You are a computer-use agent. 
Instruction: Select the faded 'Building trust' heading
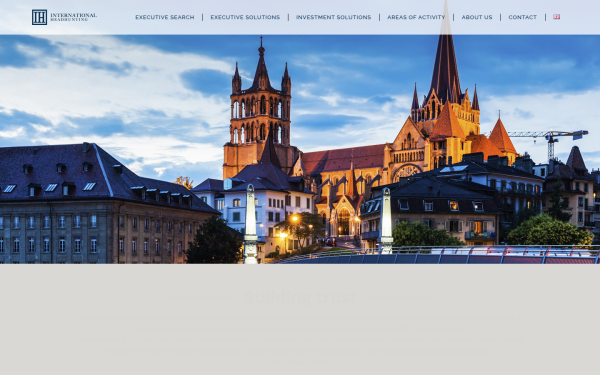[300, 297]
